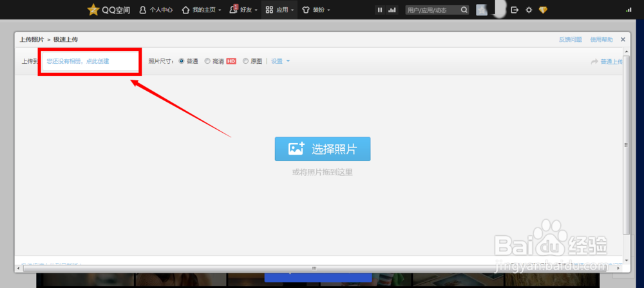The width and height of the screenshot is (644, 288).
Task: Switch to 普通上传 mode
Action: tap(607, 62)
